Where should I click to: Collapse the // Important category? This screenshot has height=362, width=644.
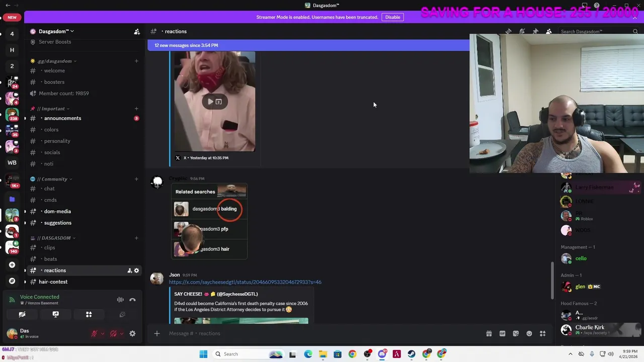[x=52, y=109]
